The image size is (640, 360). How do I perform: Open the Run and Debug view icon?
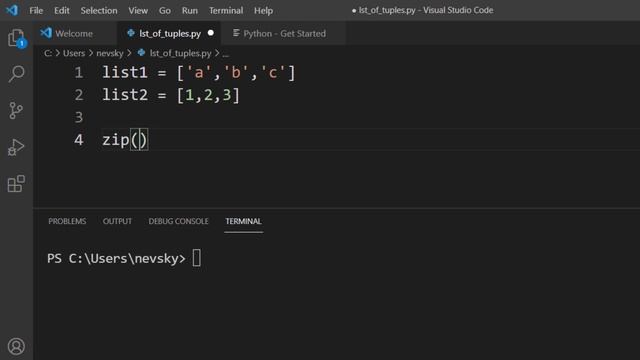(16, 147)
